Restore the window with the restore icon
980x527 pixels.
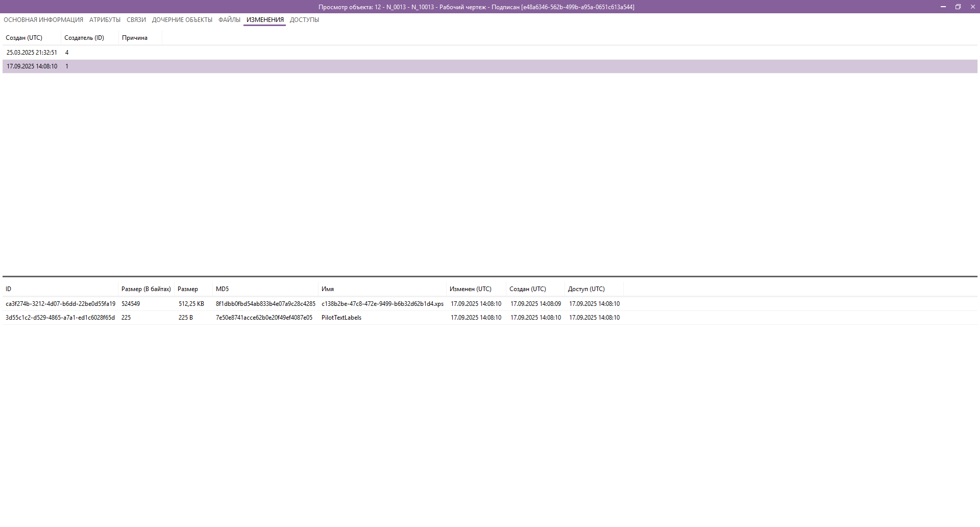coord(958,7)
